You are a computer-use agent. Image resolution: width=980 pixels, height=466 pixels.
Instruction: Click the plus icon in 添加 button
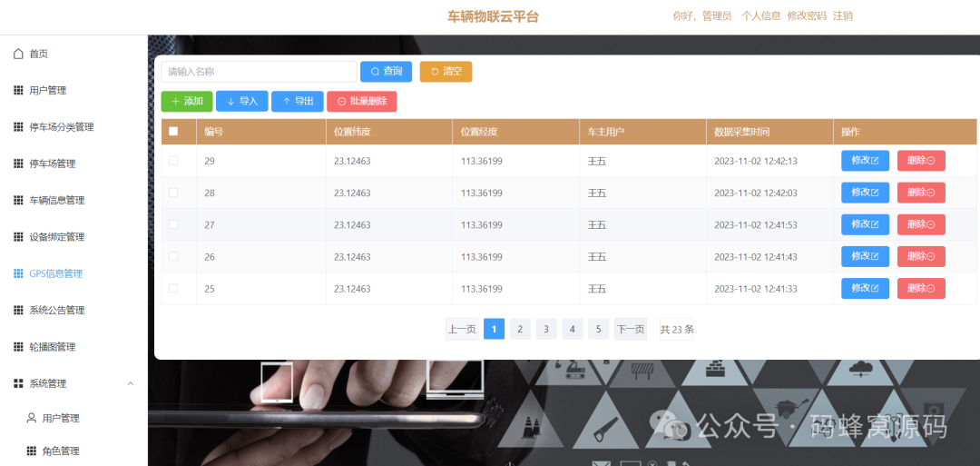[x=175, y=102]
